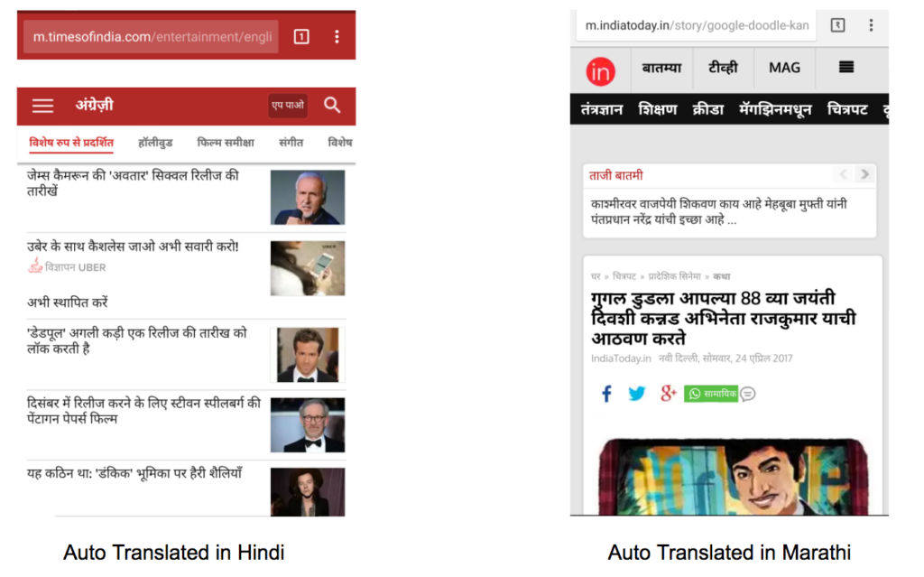Share the article on Facebook
The width and height of the screenshot is (924, 577).
[x=606, y=394]
